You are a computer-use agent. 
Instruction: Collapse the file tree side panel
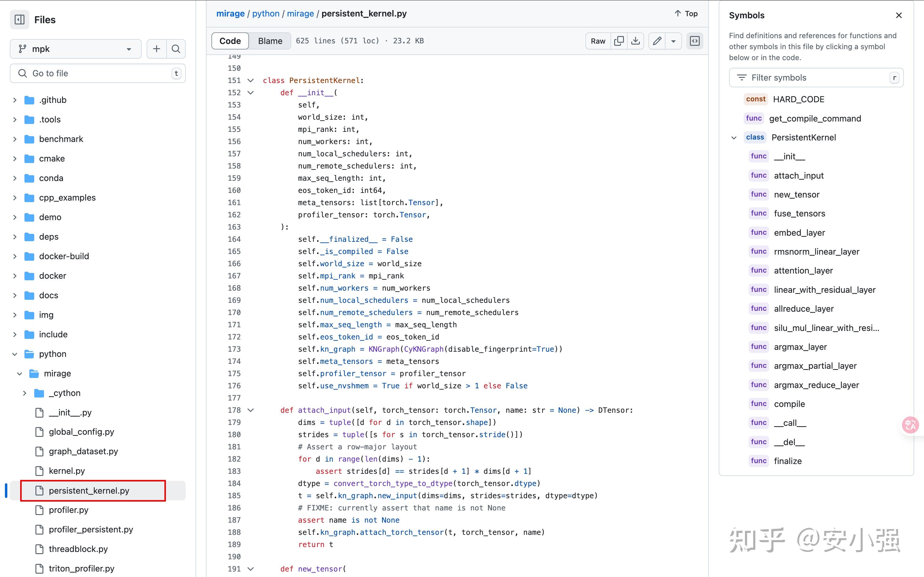click(20, 20)
